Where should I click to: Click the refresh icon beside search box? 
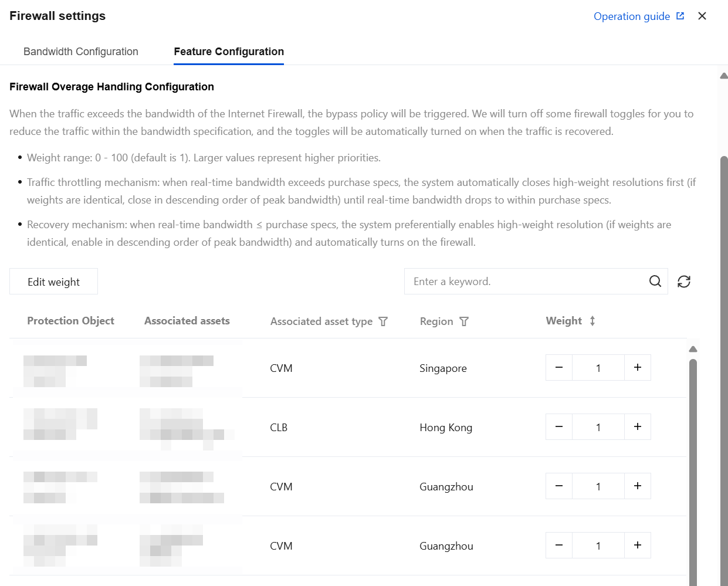tap(683, 282)
